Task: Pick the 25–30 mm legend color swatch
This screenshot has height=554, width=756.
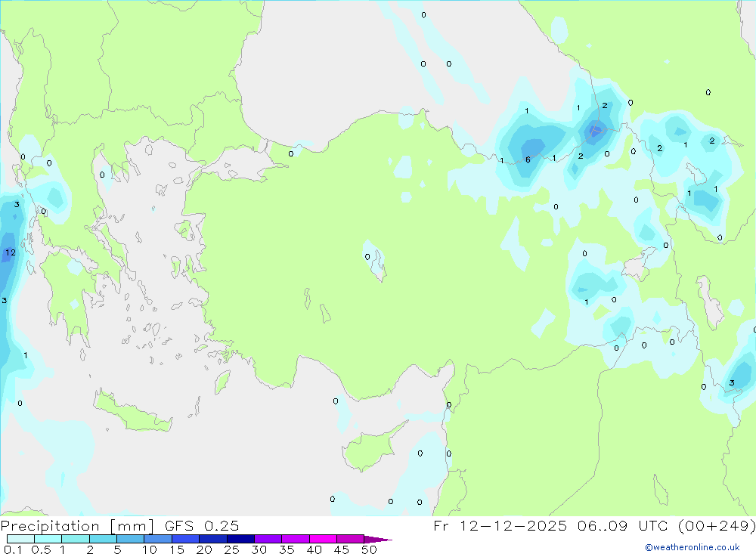Action: tap(240, 539)
